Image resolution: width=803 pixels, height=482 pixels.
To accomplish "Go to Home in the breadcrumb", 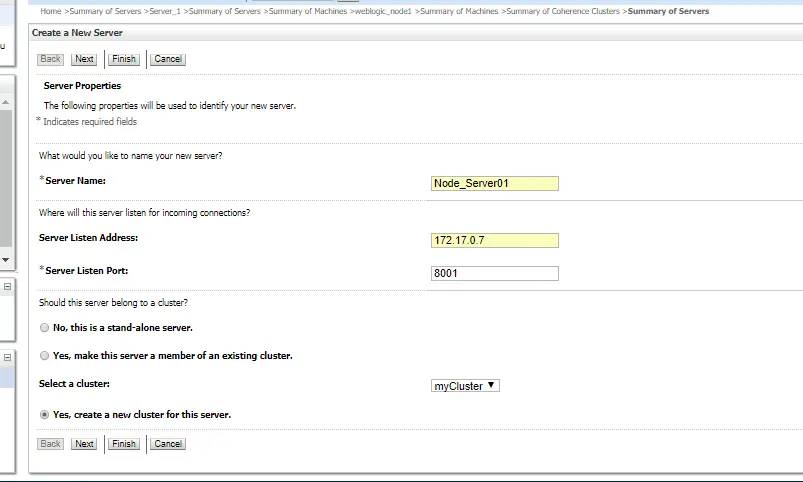I will 51,11.
